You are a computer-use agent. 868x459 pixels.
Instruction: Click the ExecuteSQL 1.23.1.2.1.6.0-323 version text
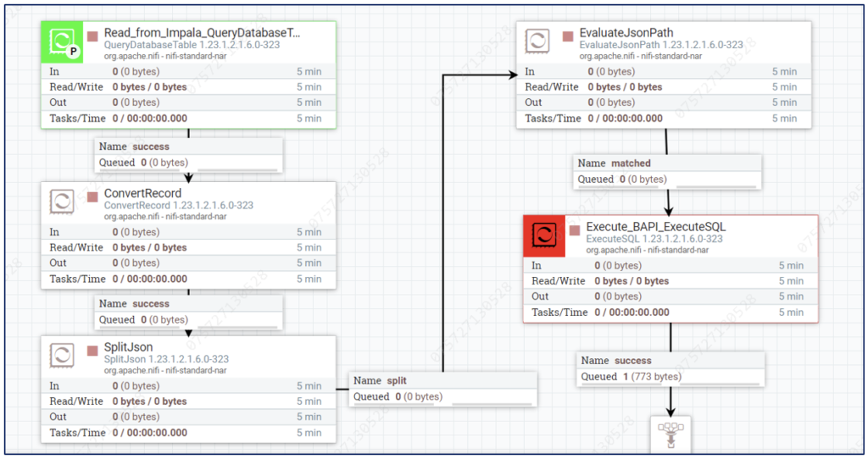654,239
